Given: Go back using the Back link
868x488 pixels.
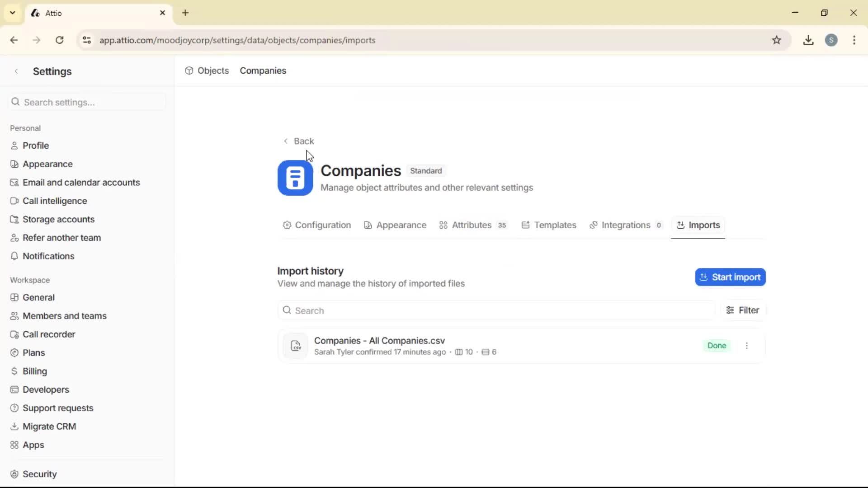Looking at the screenshot, I should [299, 141].
